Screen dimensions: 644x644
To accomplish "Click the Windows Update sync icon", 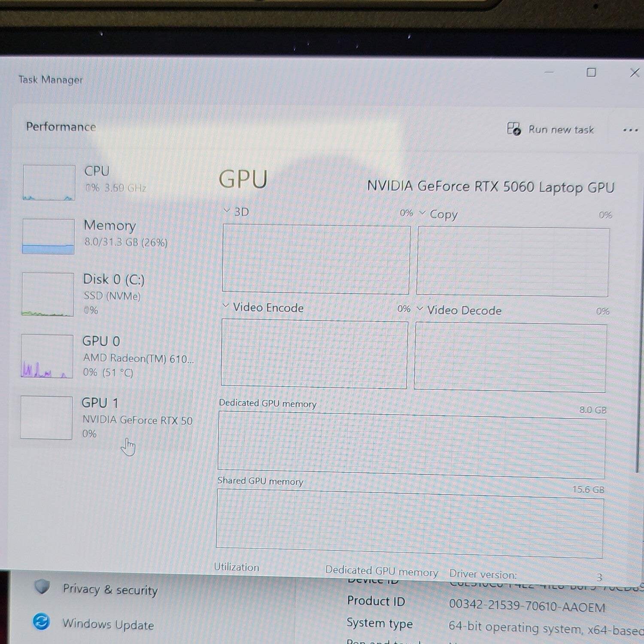I will pos(41,621).
